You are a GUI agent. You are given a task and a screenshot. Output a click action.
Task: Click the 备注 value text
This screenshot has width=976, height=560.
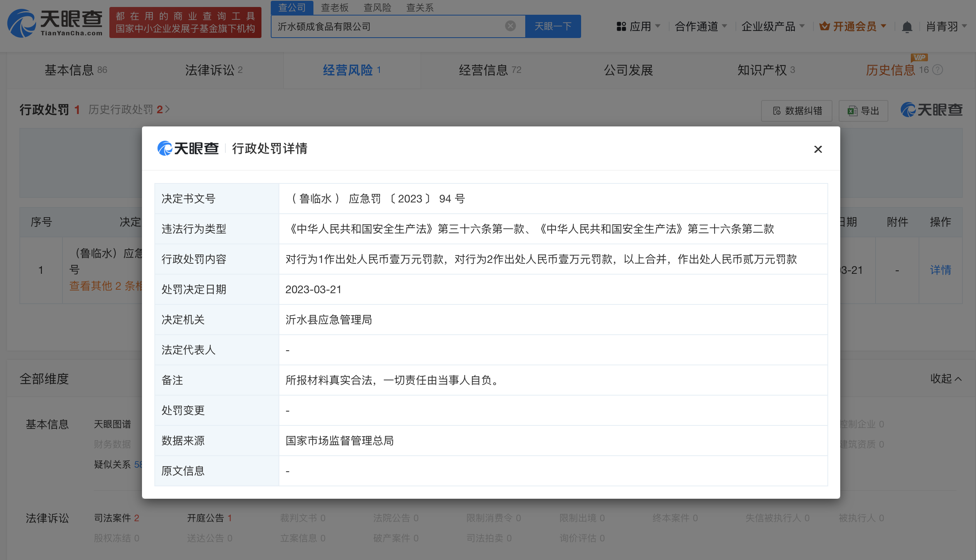coord(393,380)
